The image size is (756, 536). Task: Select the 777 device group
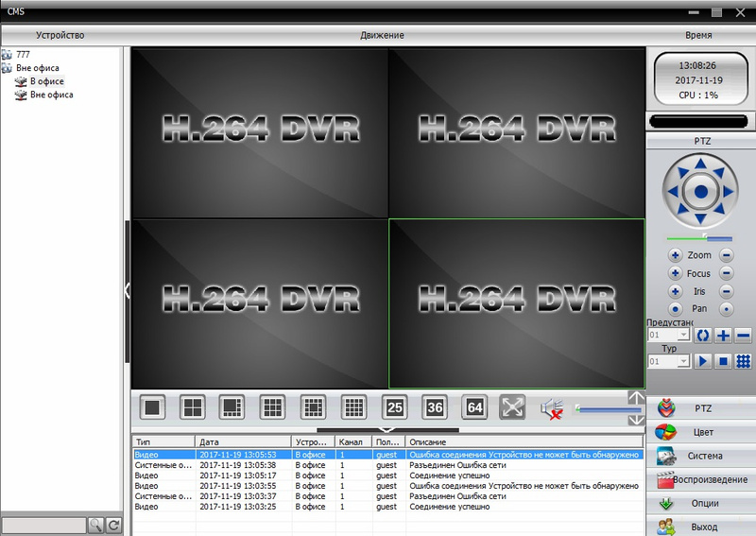[x=23, y=55]
